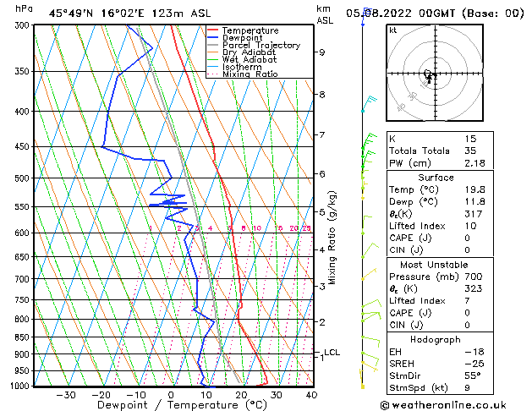Click the 'Wet Adiabat' legend entry
Image resolution: width=532 pixels, height=411 pixels.
click(250, 60)
